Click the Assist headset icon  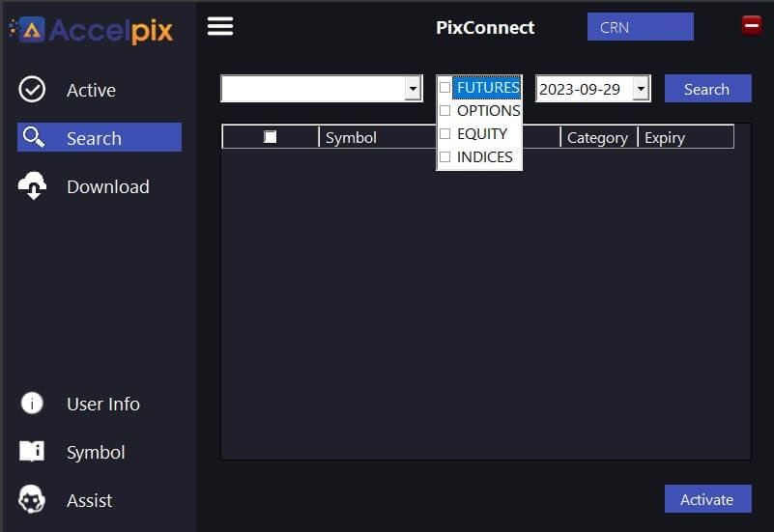[32, 499]
